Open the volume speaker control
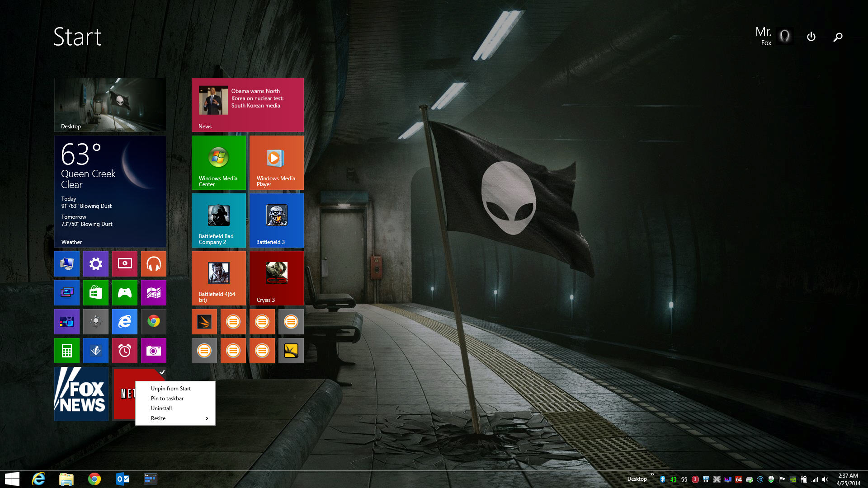Viewport: 868px width, 488px height. click(x=826, y=479)
